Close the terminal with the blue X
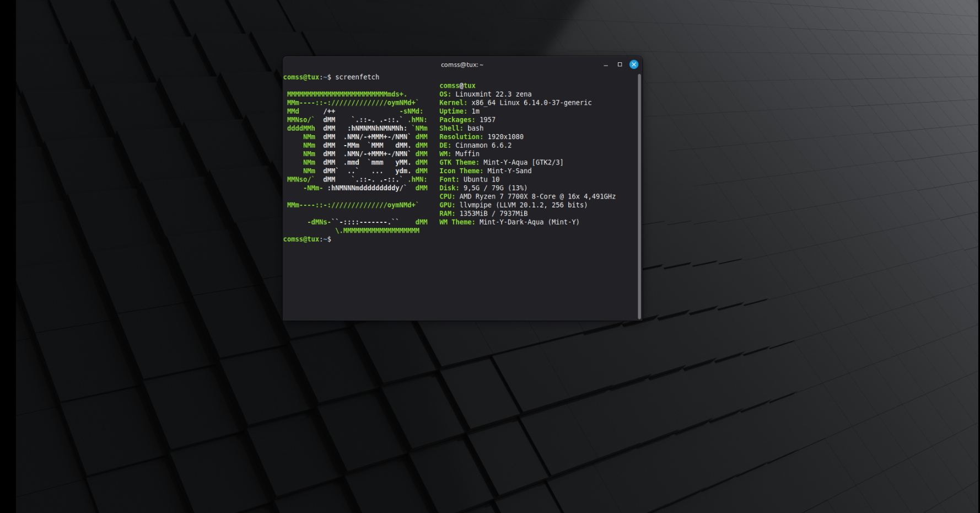The image size is (980, 513). pos(634,65)
